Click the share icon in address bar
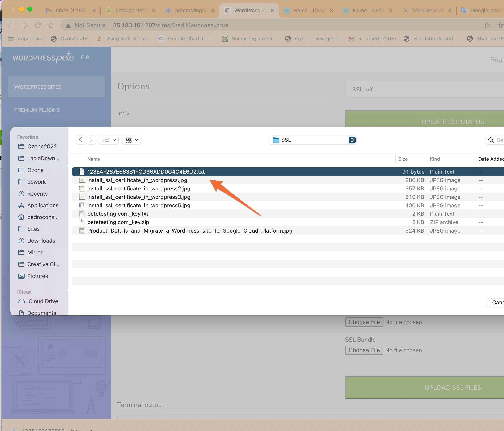504x431 pixels. tap(487, 25)
